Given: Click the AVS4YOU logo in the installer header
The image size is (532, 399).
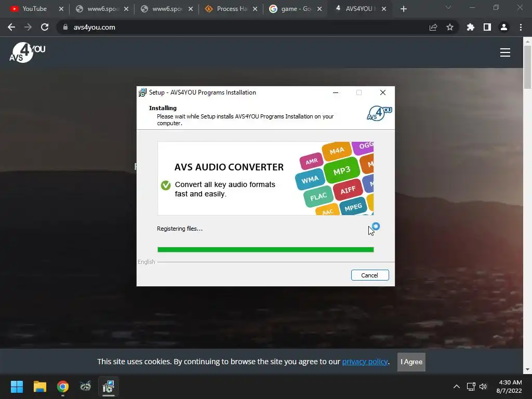Looking at the screenshot, I should pyautogui.click(x=379, y=113).
